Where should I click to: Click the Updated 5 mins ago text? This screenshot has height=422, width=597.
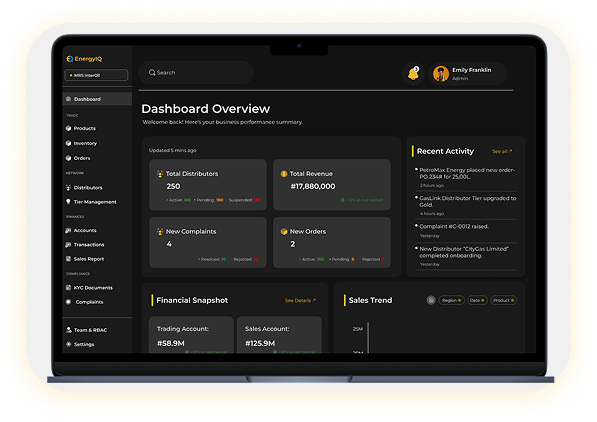pos(172,150)
